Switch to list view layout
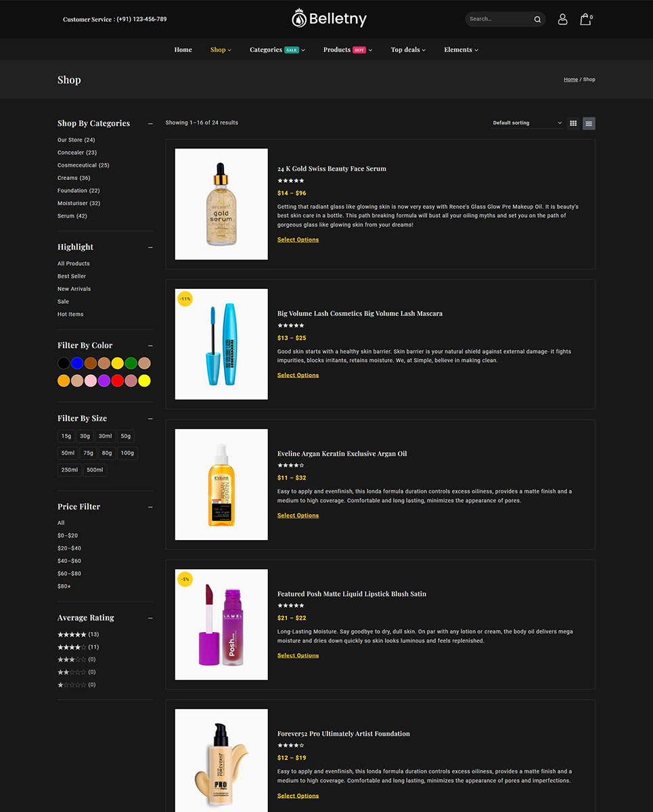 point(589,123)
